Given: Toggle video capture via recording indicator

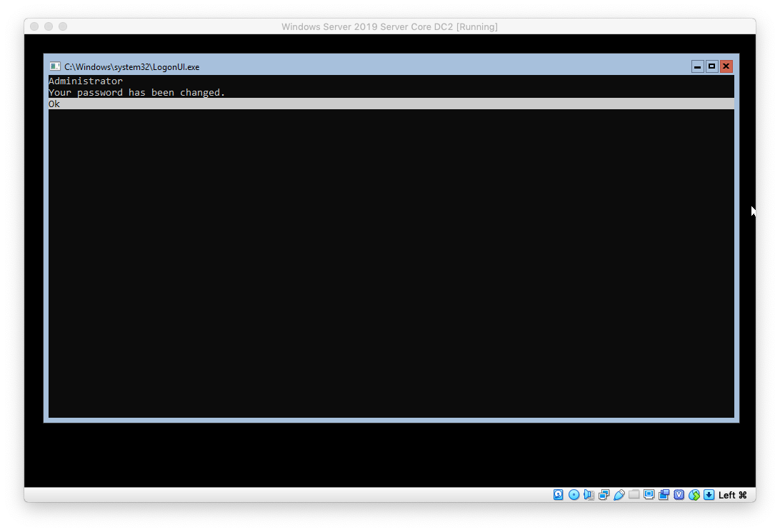Looking at the screenshot, I should pos(664,495).
